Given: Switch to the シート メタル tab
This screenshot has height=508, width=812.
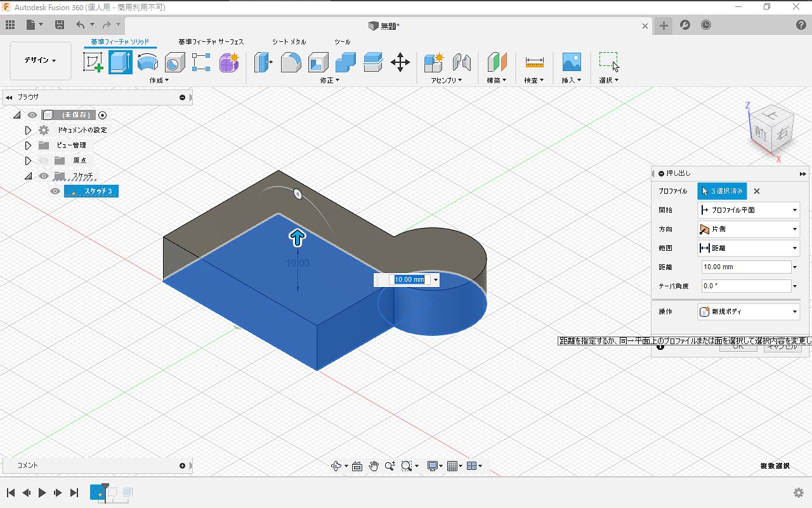Looking at the screenshot, I should point(289,42).
